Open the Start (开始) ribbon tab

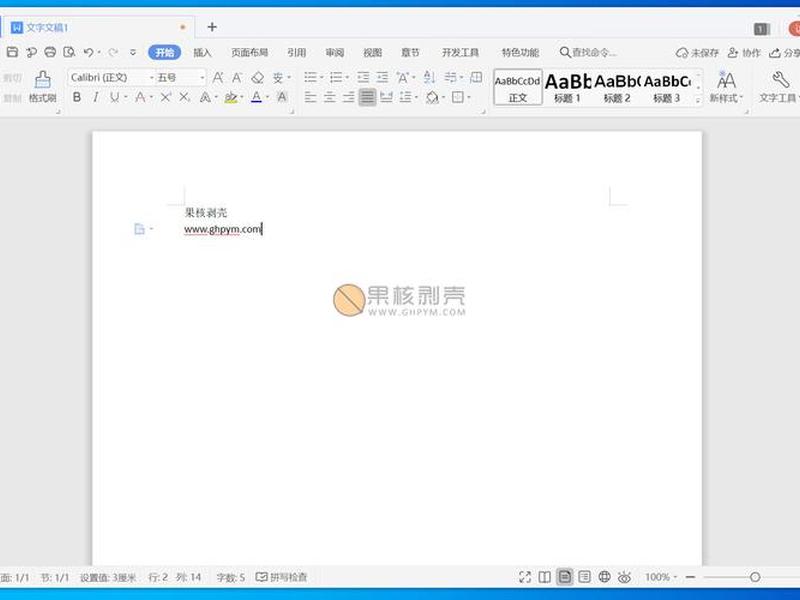[x=164, y=52]
